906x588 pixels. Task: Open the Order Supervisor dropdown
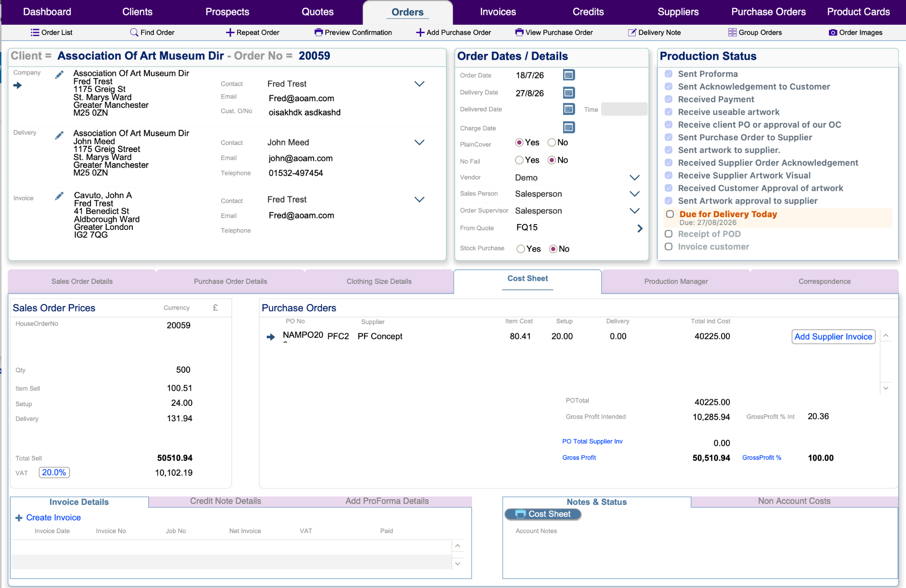click(x=634, y=211)
